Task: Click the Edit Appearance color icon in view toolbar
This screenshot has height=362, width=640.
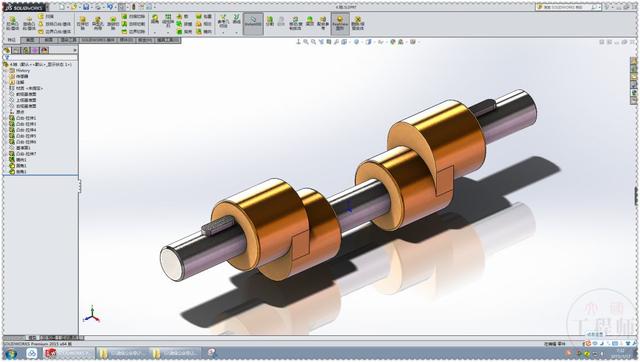Action: [393, 42]
